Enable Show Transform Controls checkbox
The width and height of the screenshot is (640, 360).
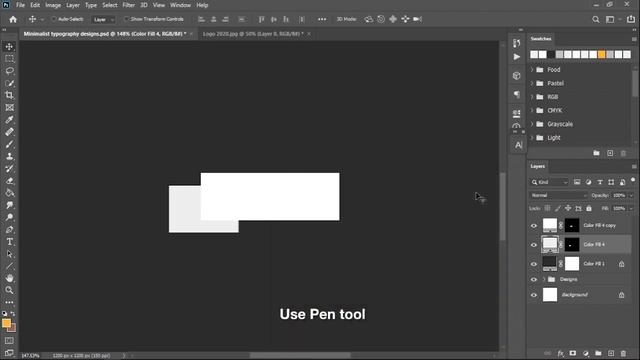coord(126,19)
